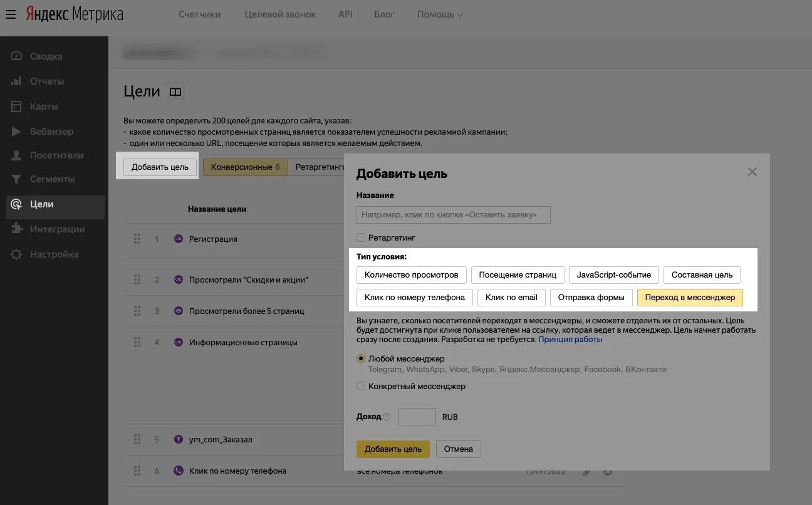Grab the drag handle of Регистрация row
Image resolution: width=812 pixels, height=505 pixels.
click(137, 239)
